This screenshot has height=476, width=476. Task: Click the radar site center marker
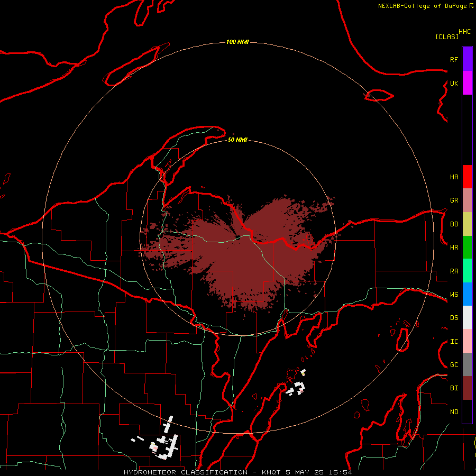click(x=238, y=237)
